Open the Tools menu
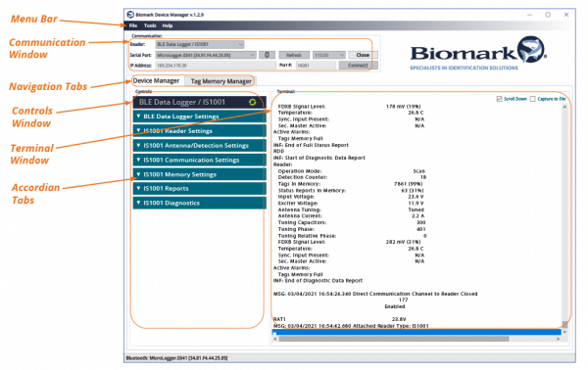 (x=150, y=25)
